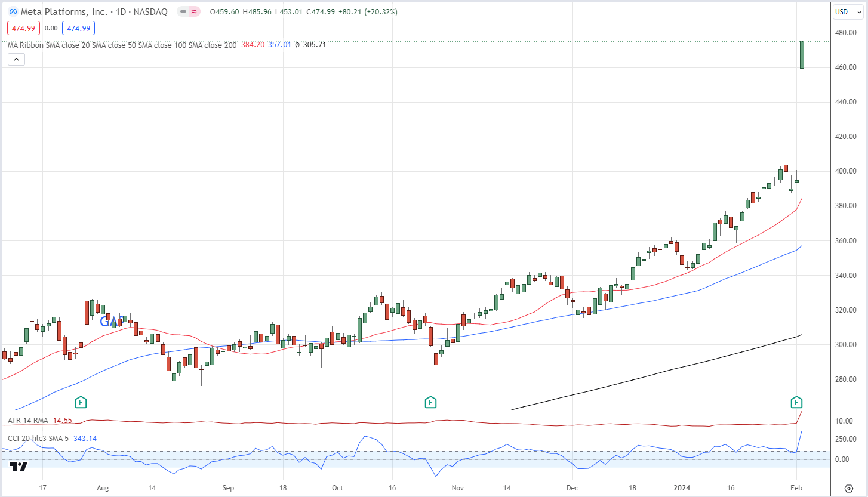Click the red 474.99 sell price button

(23, 28)
